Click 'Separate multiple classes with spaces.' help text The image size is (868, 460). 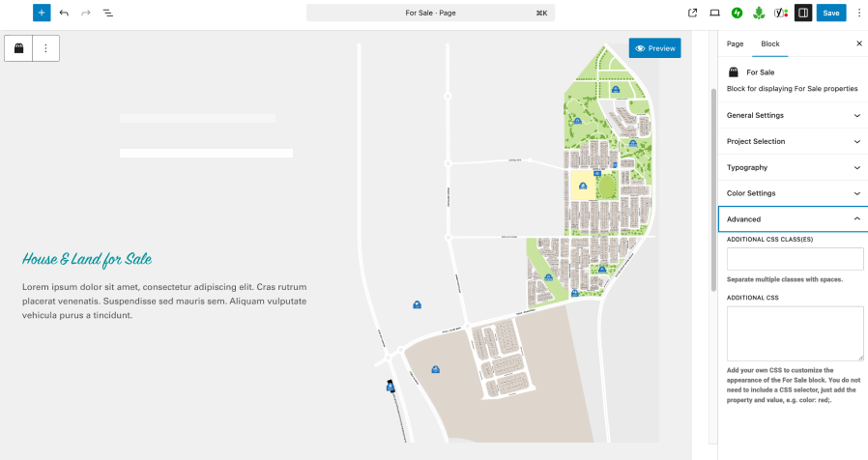[x=785, y=279]
